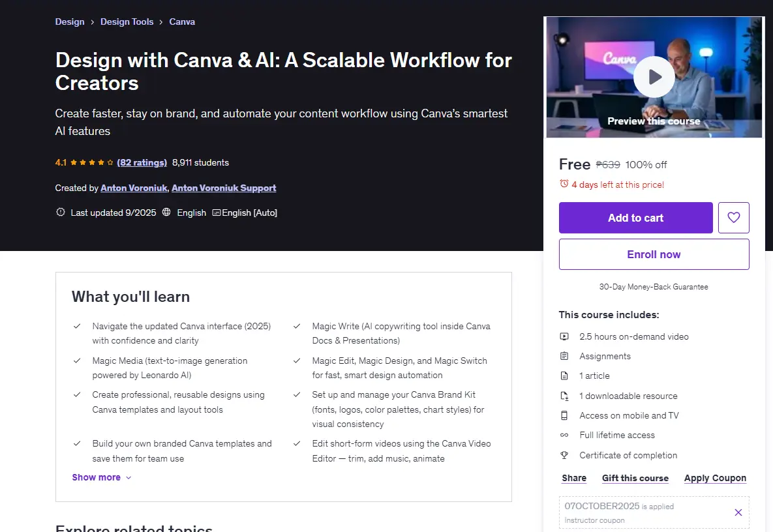Click the checkmark beside Navigate the updated Canva
773x532 pixels.
[77, 326]
